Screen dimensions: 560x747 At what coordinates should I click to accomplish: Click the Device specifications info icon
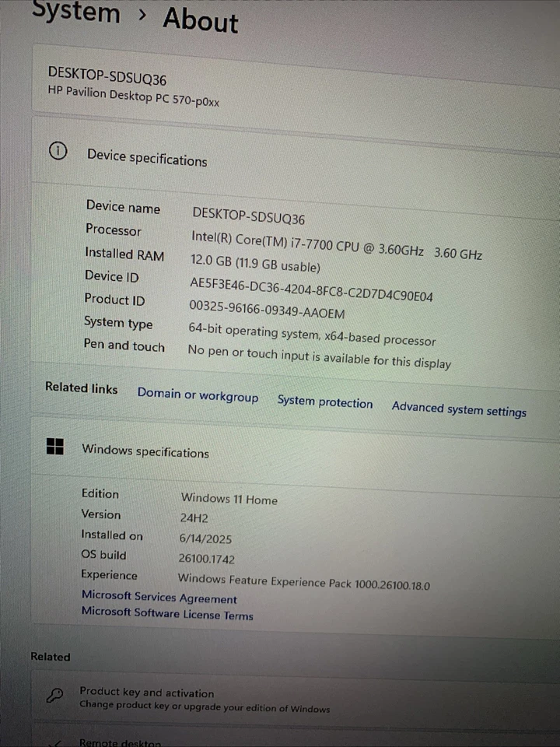pos(58,152)
